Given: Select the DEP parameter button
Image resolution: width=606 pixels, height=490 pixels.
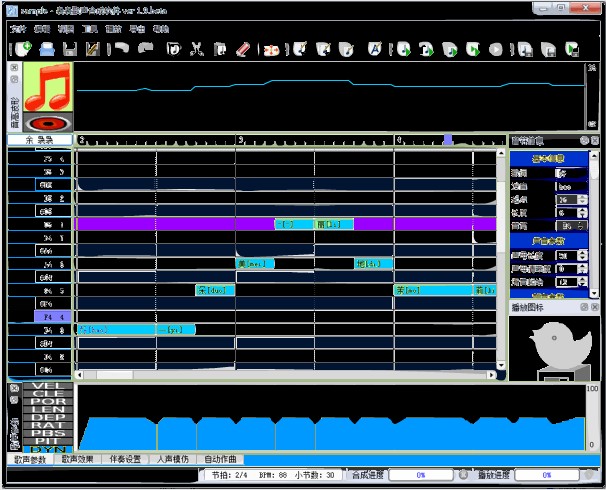Looking at the screenshot, I should pos(48,418).
